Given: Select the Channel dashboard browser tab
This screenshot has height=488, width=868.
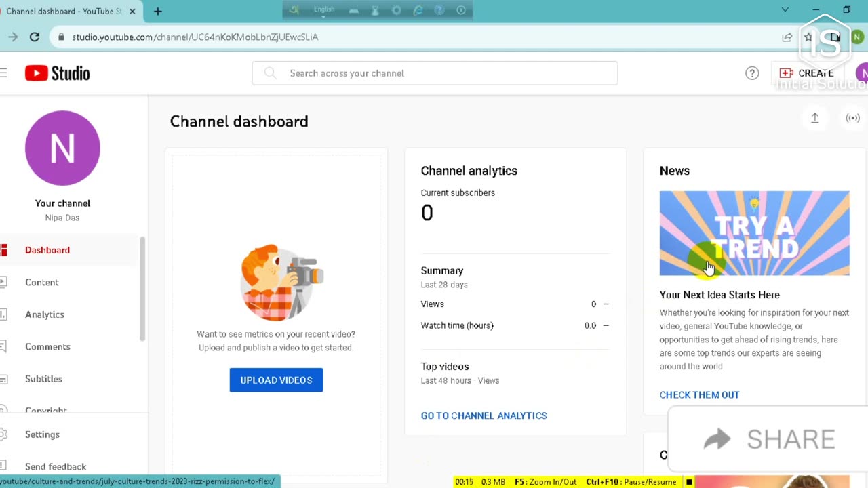Looking at the screenshot, I should (64, 11).
